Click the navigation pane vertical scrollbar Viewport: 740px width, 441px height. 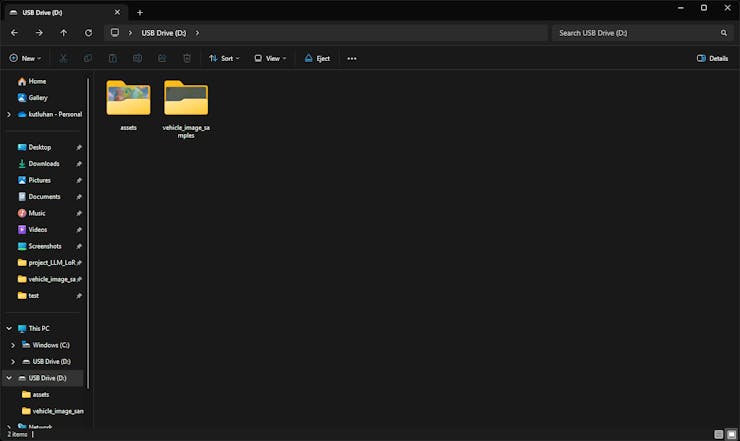coord(88,234)
